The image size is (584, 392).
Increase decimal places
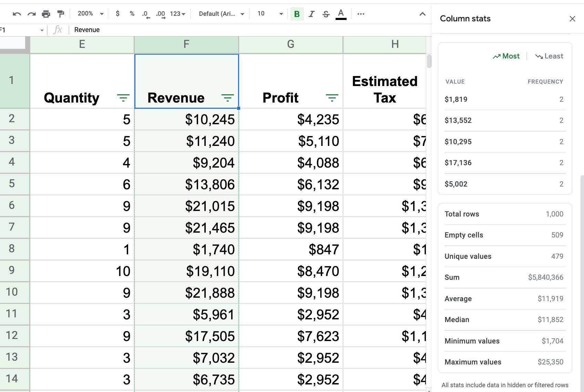(160, 14)
